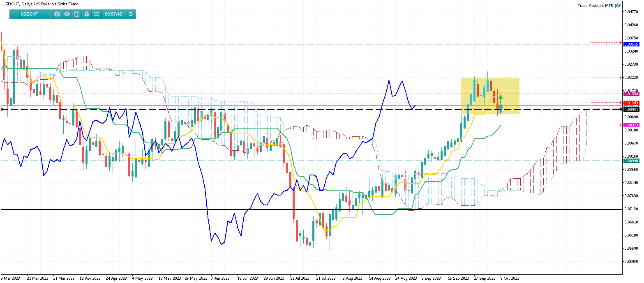Click the camera screenshot icon

coord(57,14)
